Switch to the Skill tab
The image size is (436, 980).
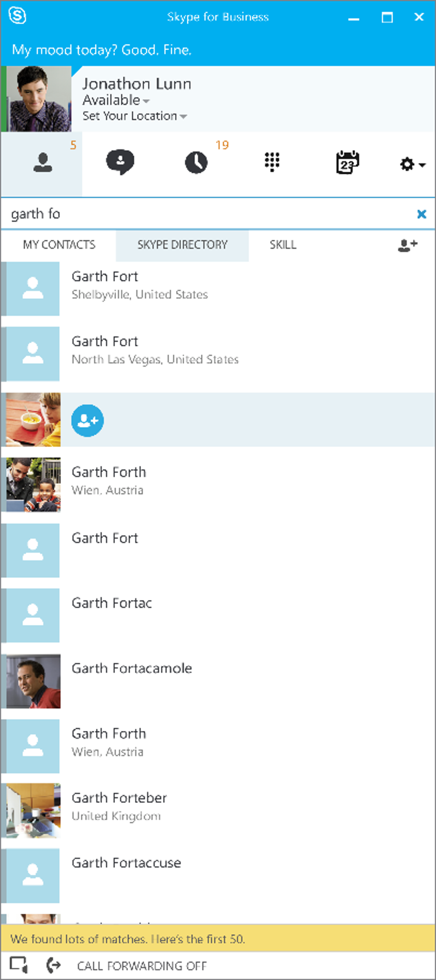(x=283, y=245)
